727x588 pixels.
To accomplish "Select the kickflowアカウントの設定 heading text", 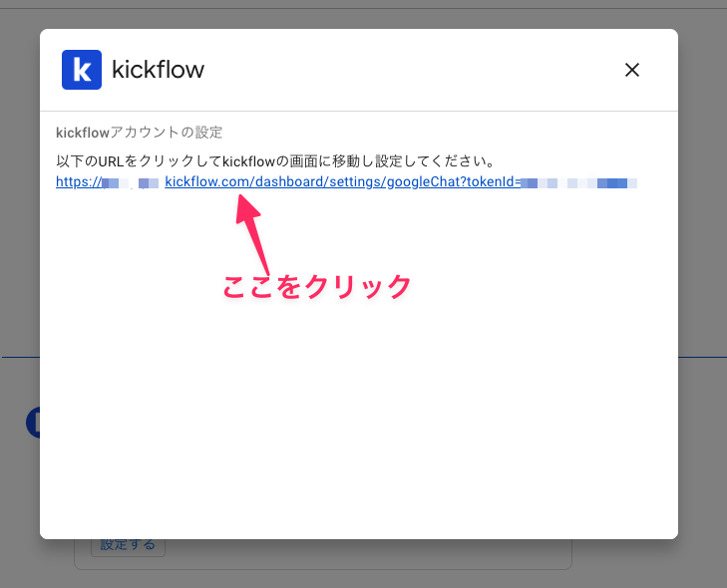I will (x=139, y=133).
